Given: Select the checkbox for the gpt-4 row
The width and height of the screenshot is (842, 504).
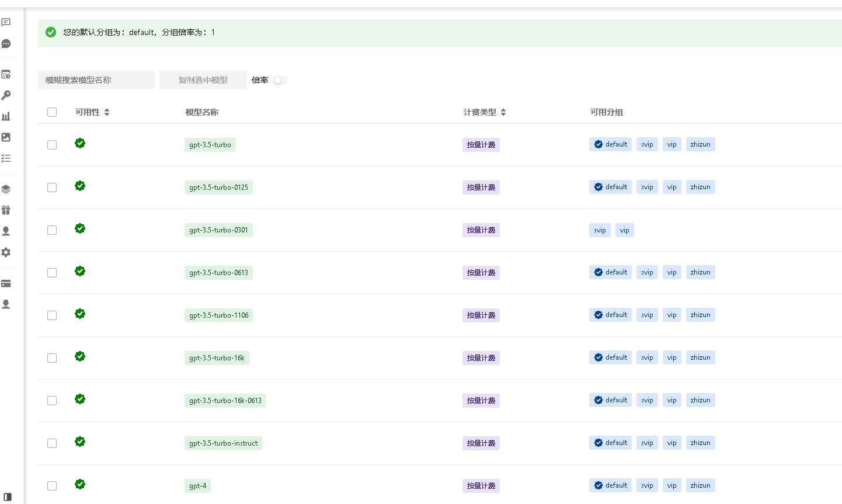Looking at the screenshot, I should click(52, 486).
